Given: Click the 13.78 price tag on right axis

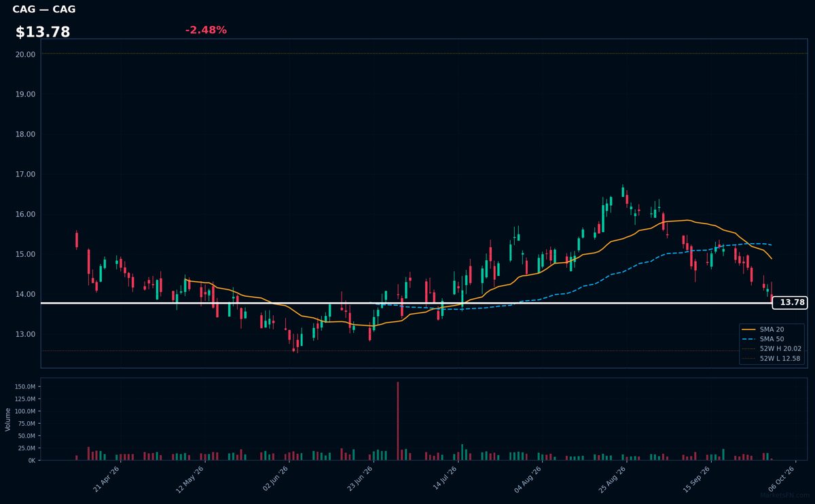Looking at the screenshot, I should point(790,302).
